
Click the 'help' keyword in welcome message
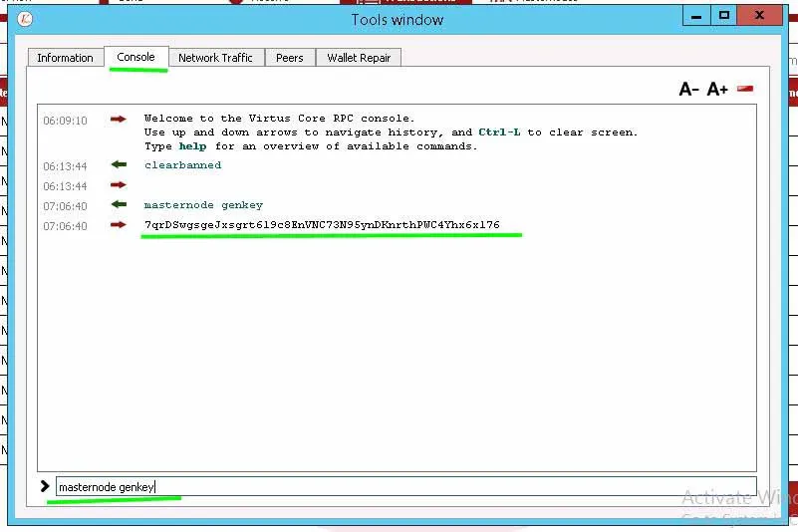click(x=193, y=146)
